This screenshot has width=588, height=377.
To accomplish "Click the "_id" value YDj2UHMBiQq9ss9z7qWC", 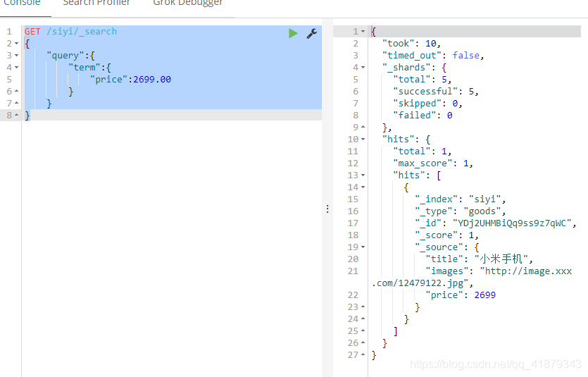I will [x=512, y=223].
